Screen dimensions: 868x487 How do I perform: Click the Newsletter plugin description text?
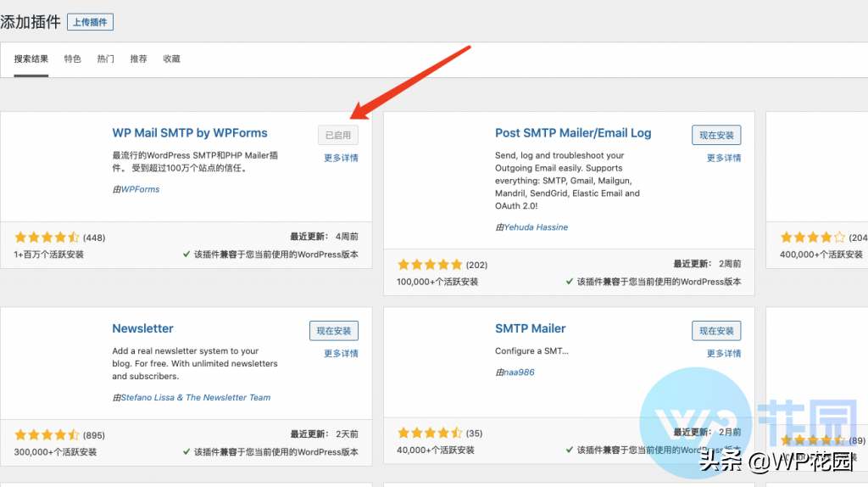tap(195, 363)
